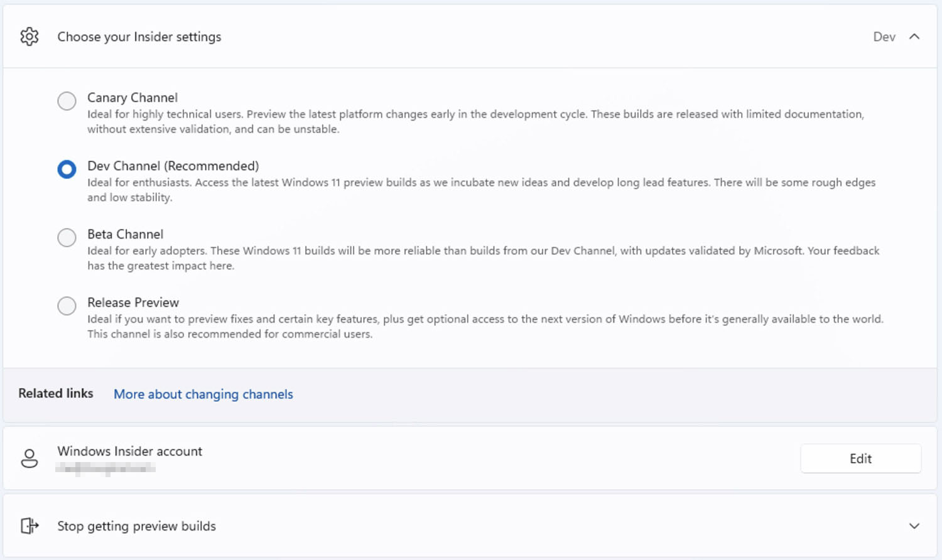Screen dimensions: 942x560
Task: Click the Edit button for Insider account
Action: click(860, 458)
